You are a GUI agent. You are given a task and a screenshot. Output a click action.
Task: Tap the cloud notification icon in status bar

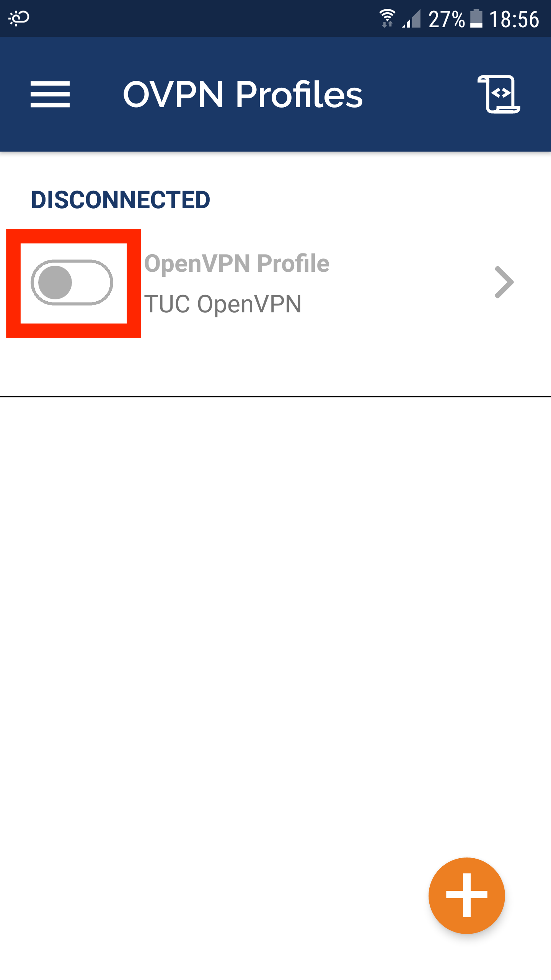point(19,18)
